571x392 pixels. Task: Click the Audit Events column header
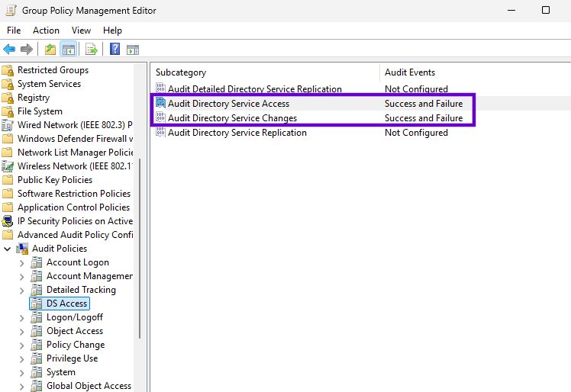(410, 72)
